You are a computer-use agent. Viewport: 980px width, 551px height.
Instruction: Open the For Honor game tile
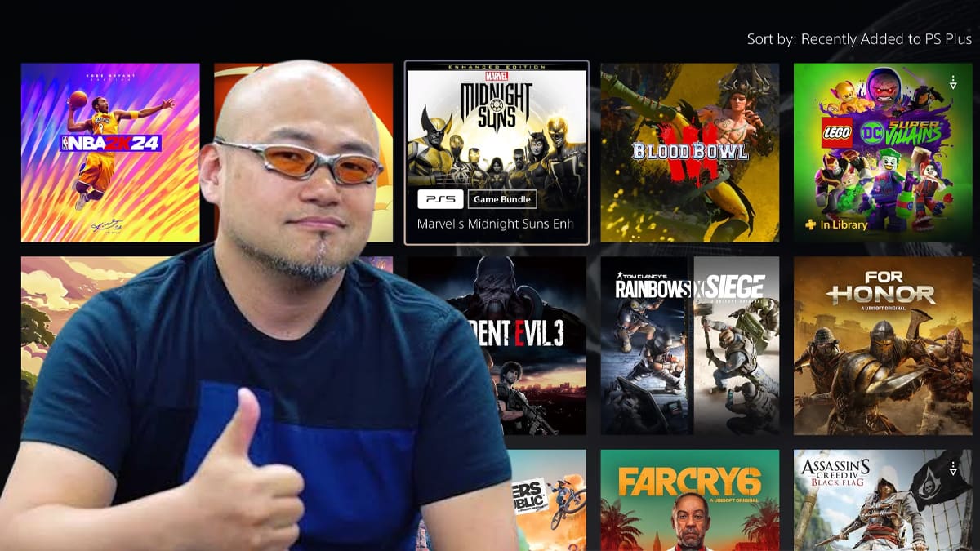pos(883,346)
